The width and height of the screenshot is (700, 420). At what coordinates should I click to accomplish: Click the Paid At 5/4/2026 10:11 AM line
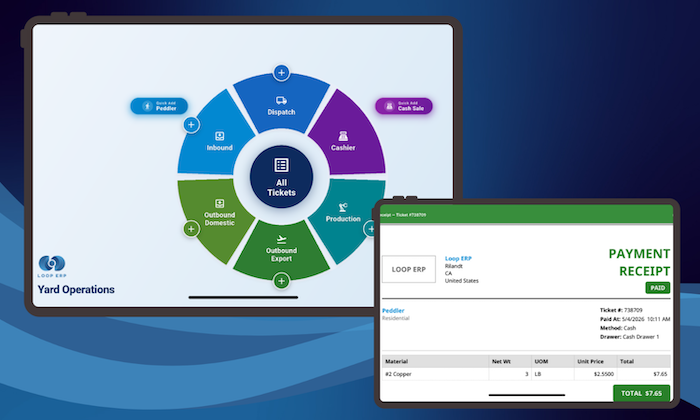(x=635, y=319)
